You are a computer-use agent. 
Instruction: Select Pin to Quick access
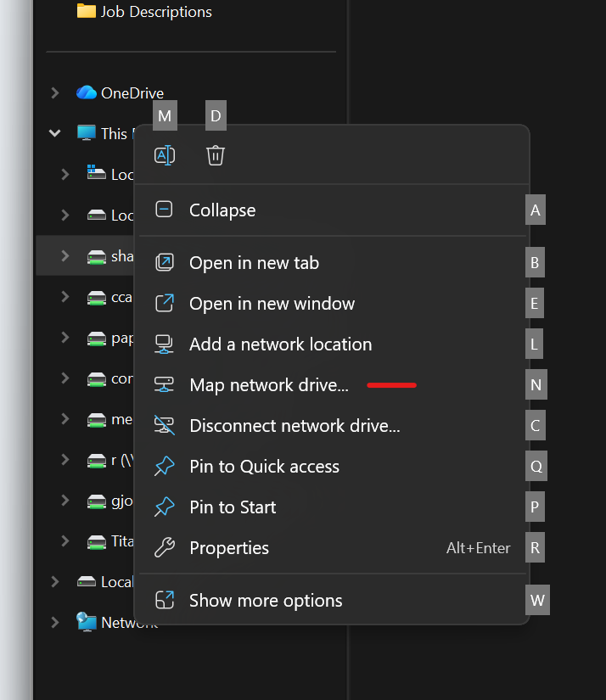click(264, 467)
